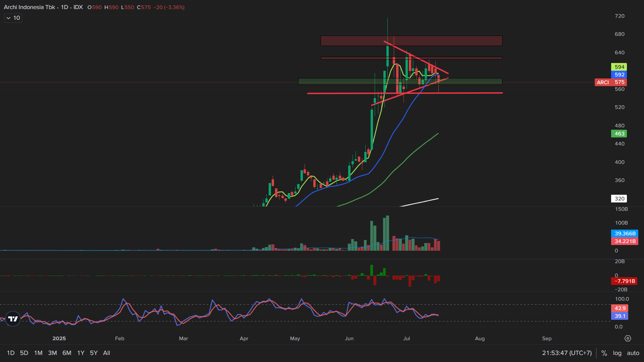644x362 pixels.
Task: Click the 2025 label on time axis
Action: point(59,339)
